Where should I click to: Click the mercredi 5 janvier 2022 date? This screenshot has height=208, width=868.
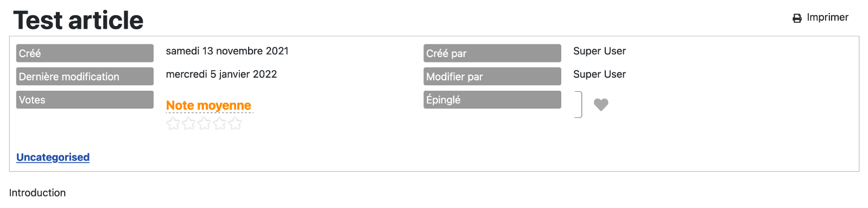point(221,74)
